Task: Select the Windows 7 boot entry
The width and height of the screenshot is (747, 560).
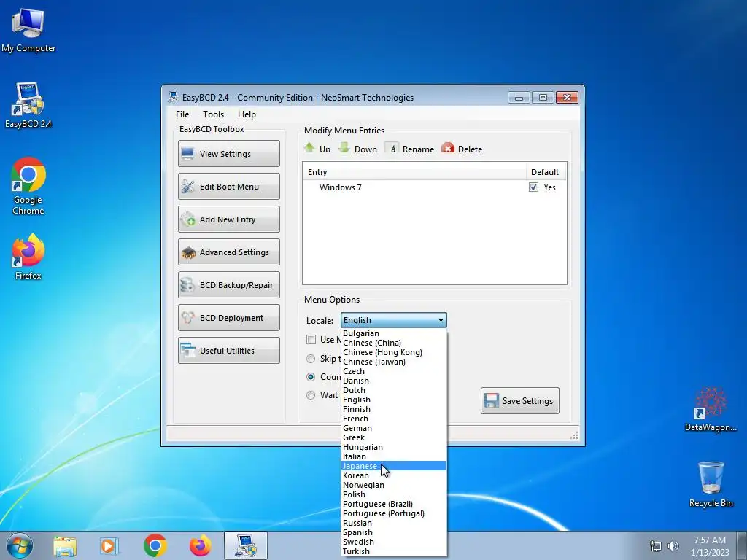Action: pyautogui.click(x=340, y=187)
